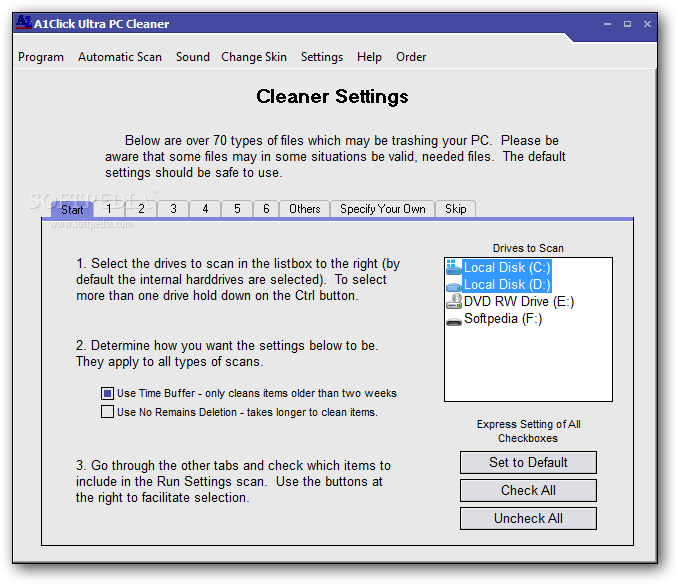The width and height of the screenshot is (678, 584).
Task: Click the Uncheck All button
Action: 528,518
